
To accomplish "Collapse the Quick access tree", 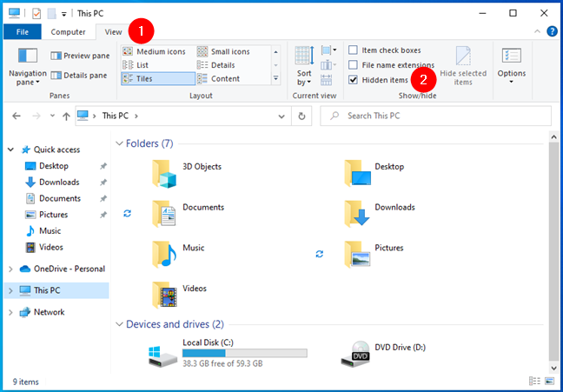I will (10, 149).
